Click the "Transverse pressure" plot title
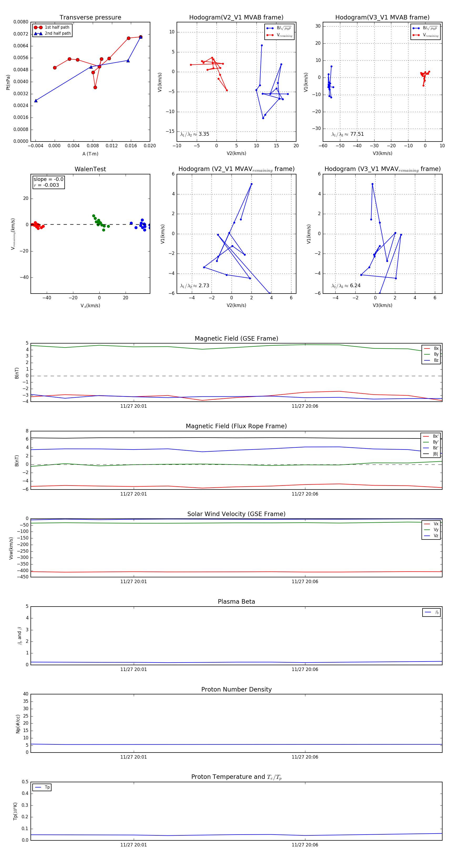Screen dimensions: 473x868 point(90,18)
